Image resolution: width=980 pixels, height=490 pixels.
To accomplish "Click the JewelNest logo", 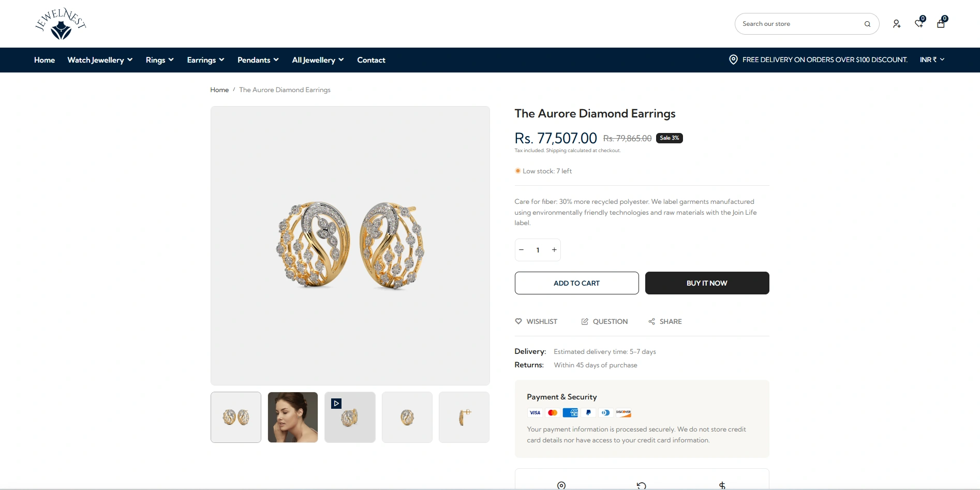I will (61, 24).
